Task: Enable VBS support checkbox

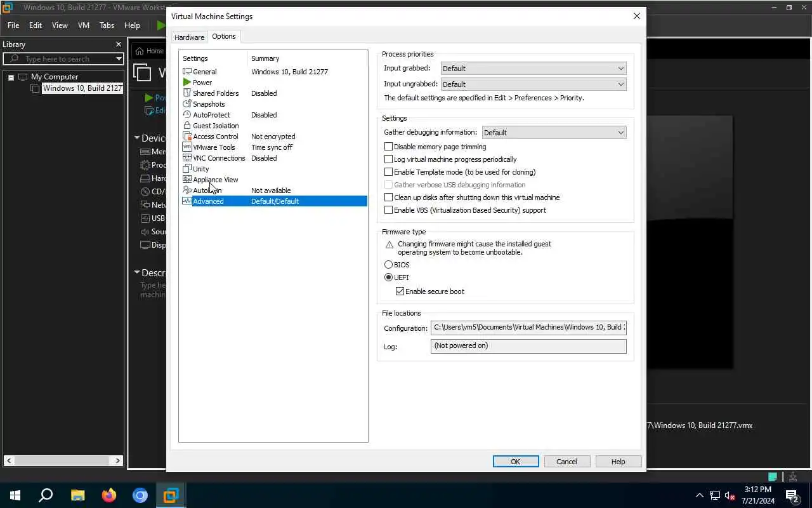Action: click(389, 210)
